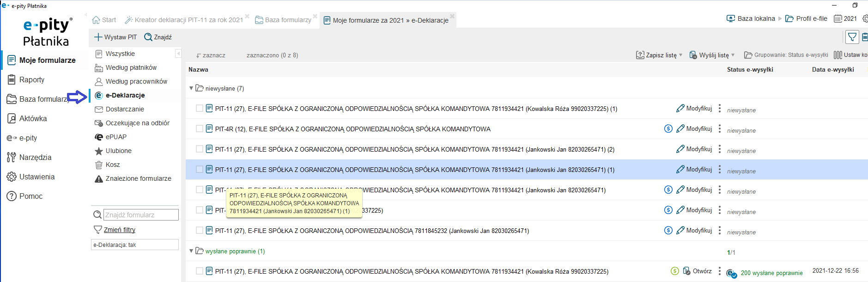
Task: Tick the checkbox of highlighted Jankowski Jan (1) row
Action: (x=200, y=169)
